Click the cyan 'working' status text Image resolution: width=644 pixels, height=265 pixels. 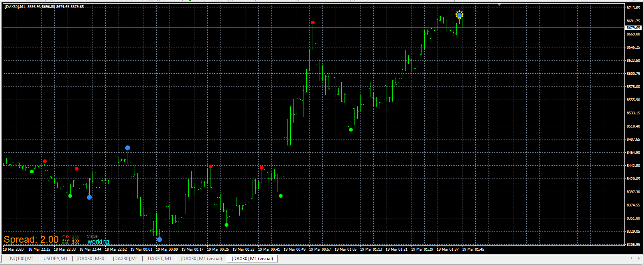click(98, 241)
